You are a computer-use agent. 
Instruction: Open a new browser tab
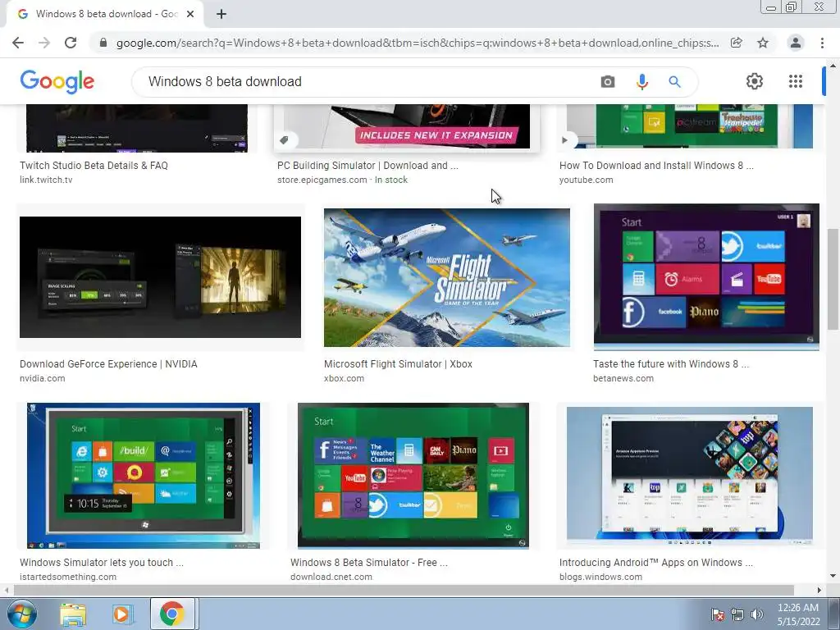221,14
